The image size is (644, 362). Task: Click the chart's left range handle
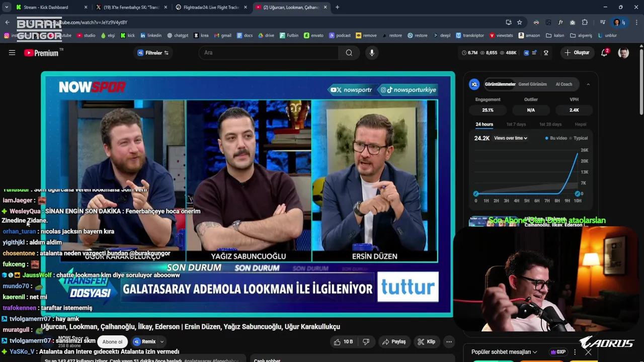(476, 194)
